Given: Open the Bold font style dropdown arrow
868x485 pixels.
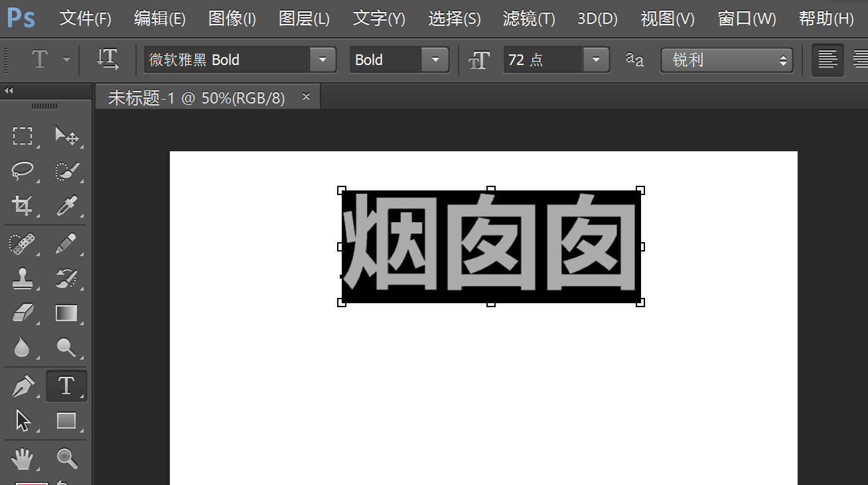Looking at the screenshot, I should pos(435,60).
